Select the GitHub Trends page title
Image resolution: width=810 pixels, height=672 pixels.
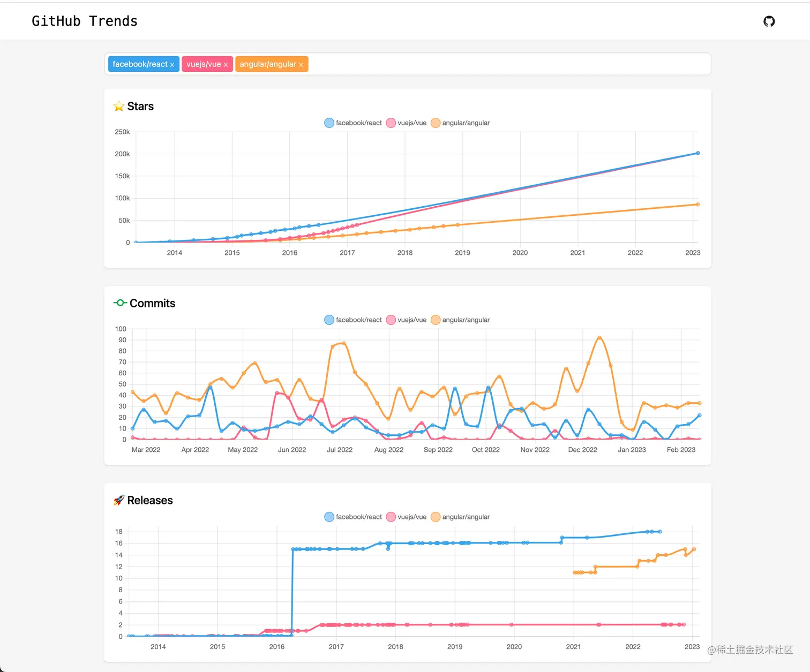(x=84, y=21)
